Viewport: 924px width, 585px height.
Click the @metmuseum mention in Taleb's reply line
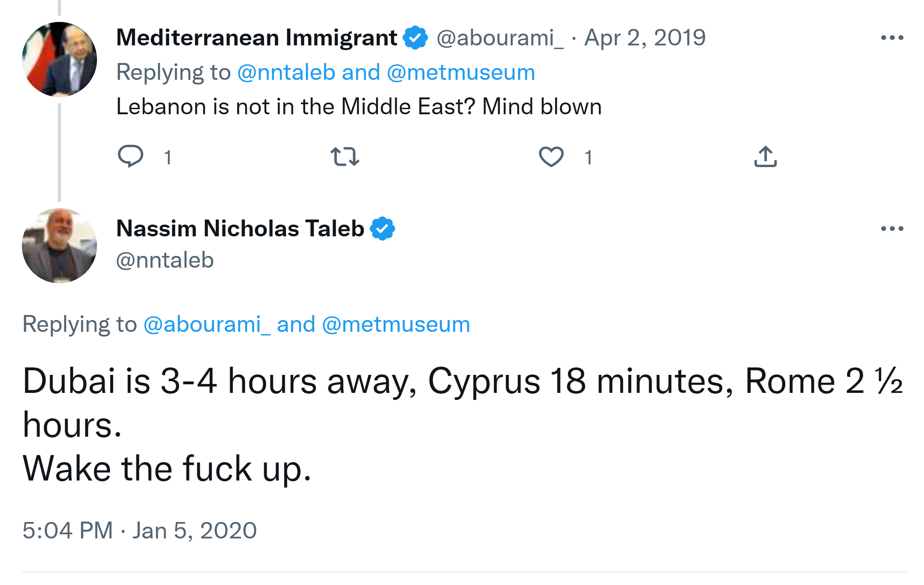click(396, 324)
